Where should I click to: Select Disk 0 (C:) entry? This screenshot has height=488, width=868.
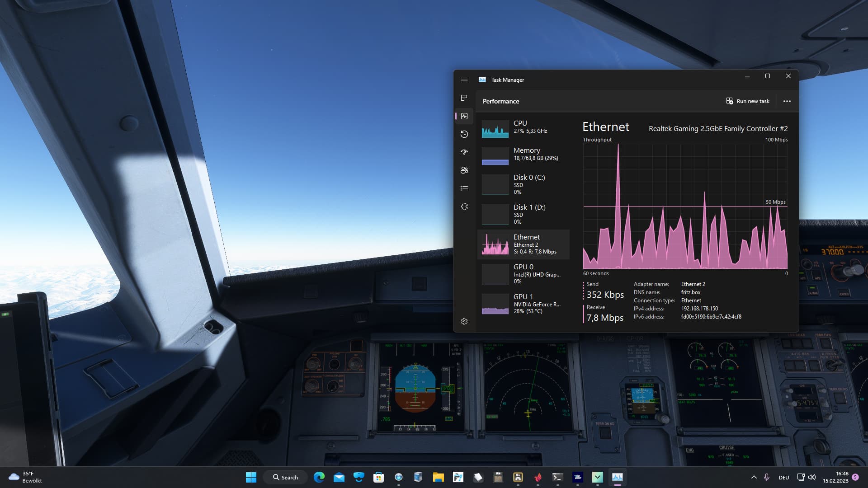[x=524, y=184]
